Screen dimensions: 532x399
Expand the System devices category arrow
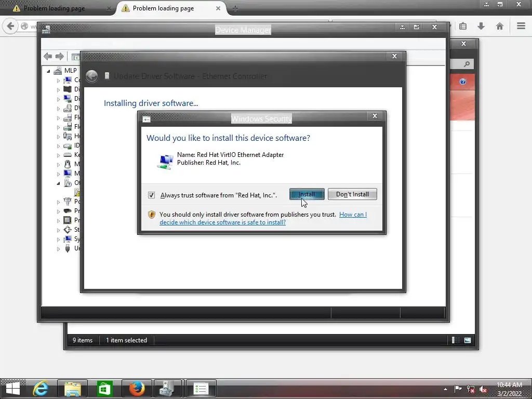pos(58,240)
